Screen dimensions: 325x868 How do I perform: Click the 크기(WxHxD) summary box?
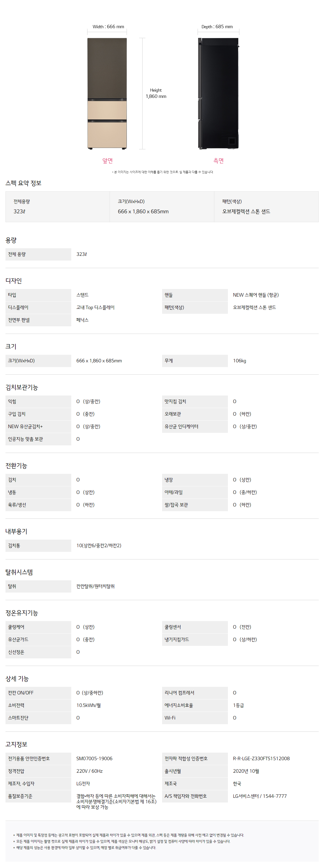click(x=162, y=206)
